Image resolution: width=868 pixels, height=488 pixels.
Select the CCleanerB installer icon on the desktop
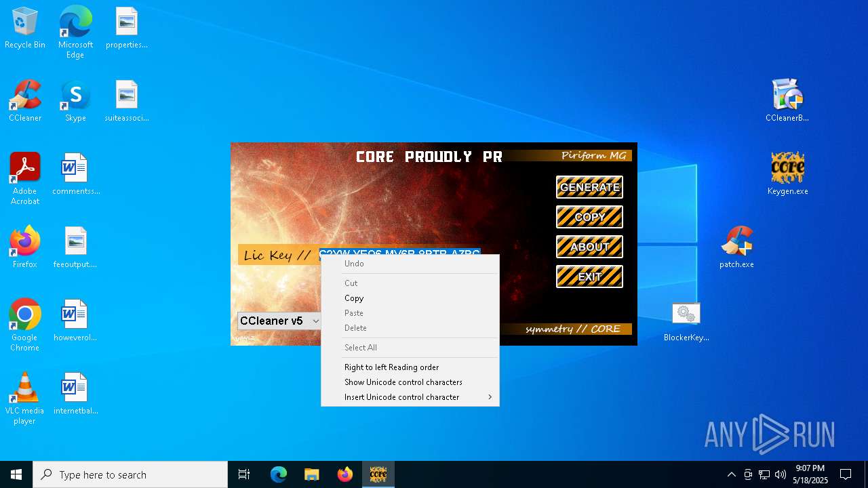(787, 102)
